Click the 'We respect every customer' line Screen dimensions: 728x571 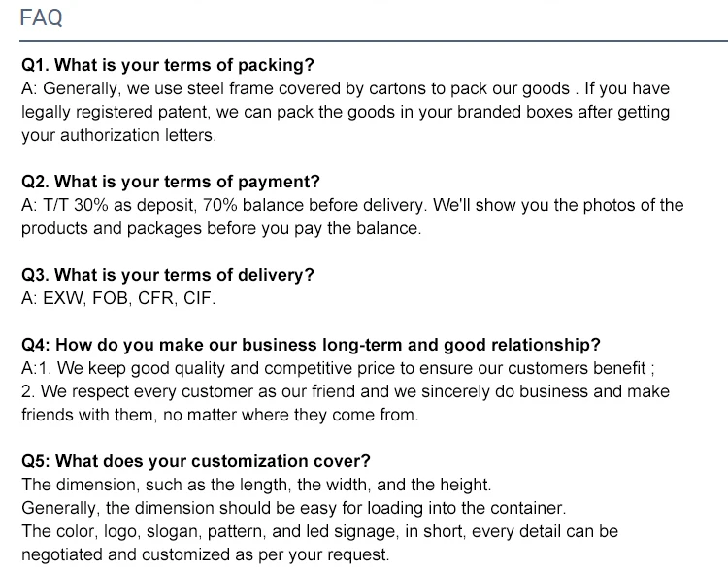click(346, 391)
